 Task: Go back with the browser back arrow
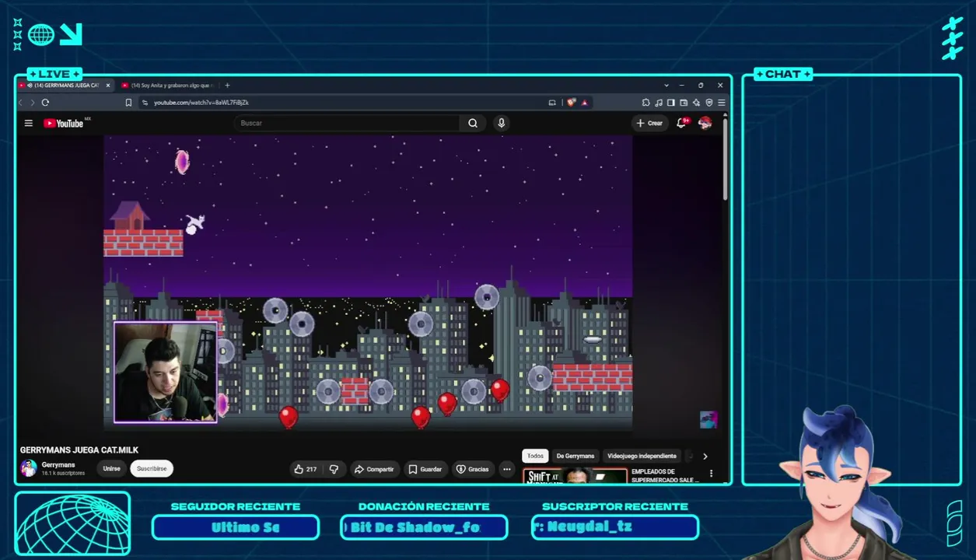(x=21, y=103)
